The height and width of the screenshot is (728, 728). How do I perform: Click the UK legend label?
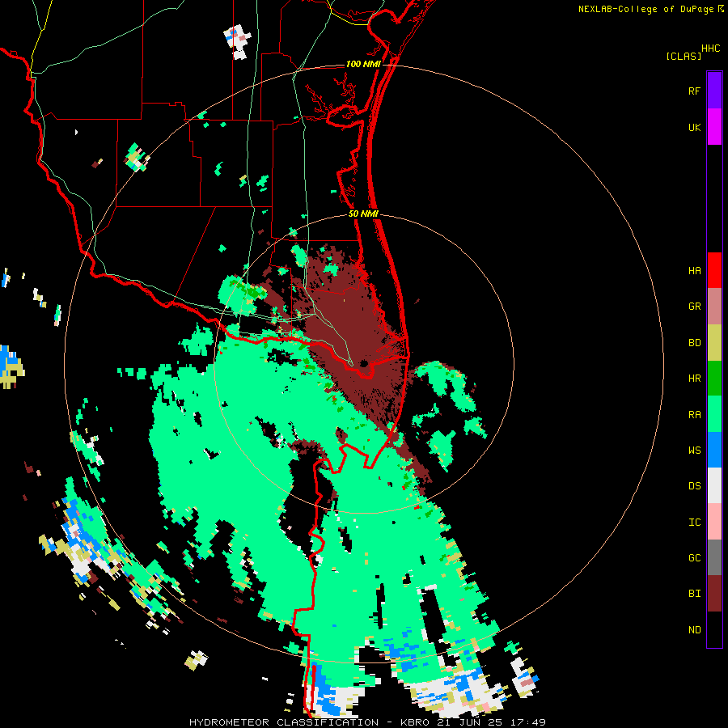coord(694,127)
